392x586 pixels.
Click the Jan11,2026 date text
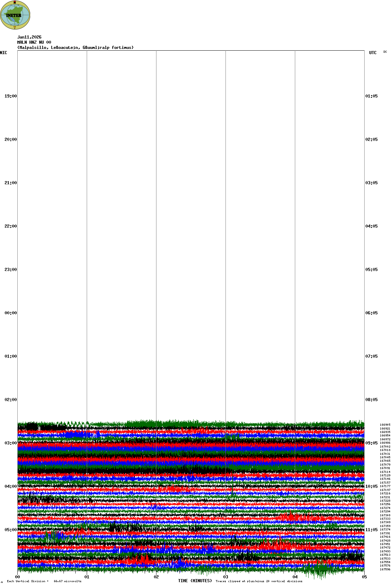pos(29,37)
